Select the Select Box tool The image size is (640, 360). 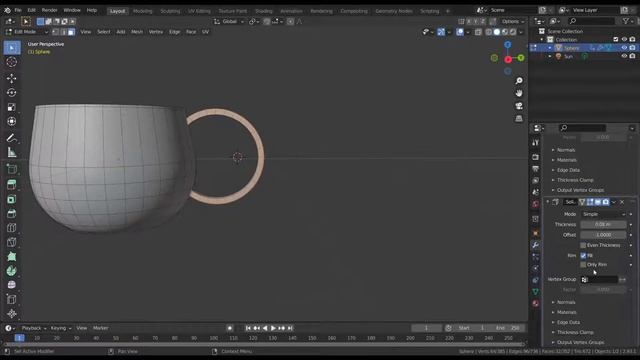(x=12, y=48)
